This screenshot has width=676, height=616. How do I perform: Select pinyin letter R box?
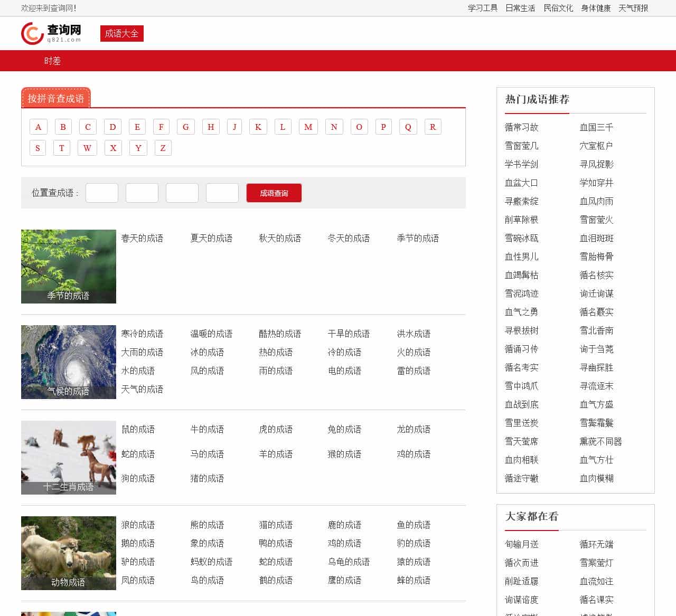point(433,127)
